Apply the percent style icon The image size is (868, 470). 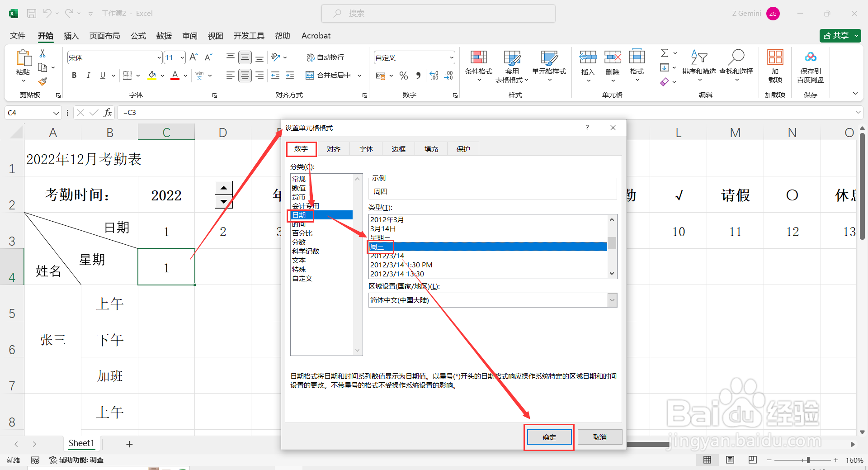[x=404, y=76]
